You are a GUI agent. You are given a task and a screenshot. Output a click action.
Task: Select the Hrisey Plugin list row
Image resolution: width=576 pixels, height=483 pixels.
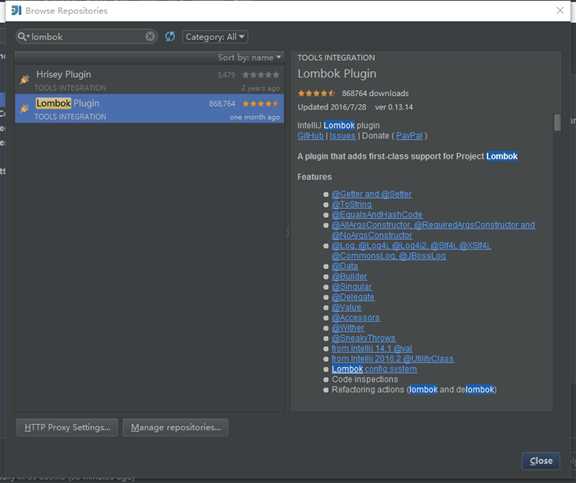(x=150, y=80)
